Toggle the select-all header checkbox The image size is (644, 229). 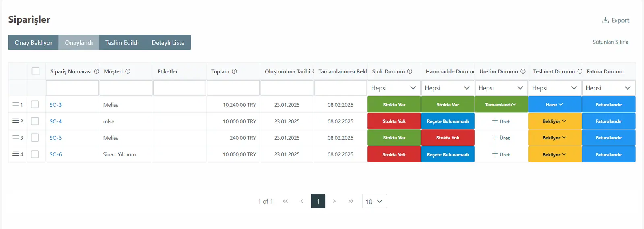coord(36,71)
